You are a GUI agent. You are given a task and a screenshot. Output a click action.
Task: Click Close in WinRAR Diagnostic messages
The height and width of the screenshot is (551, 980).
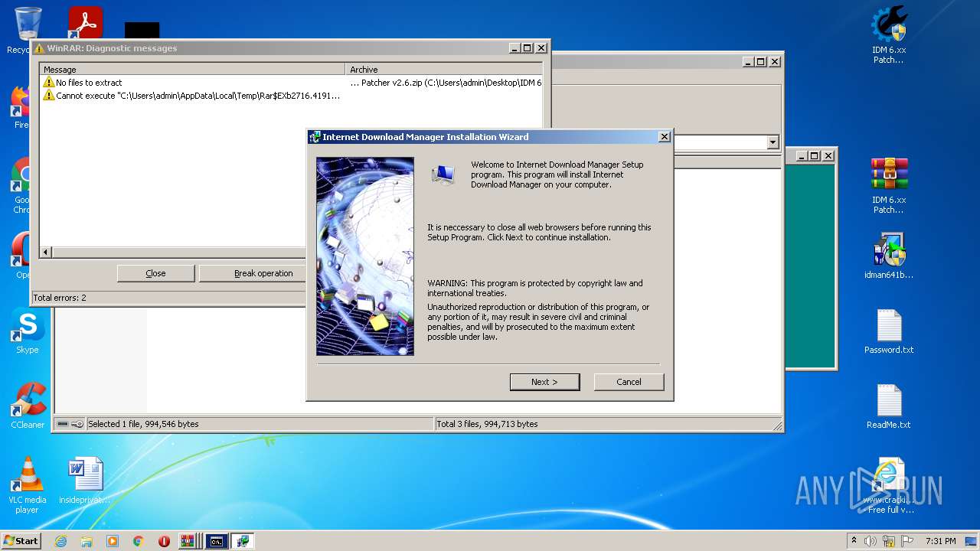pos(155,273)
